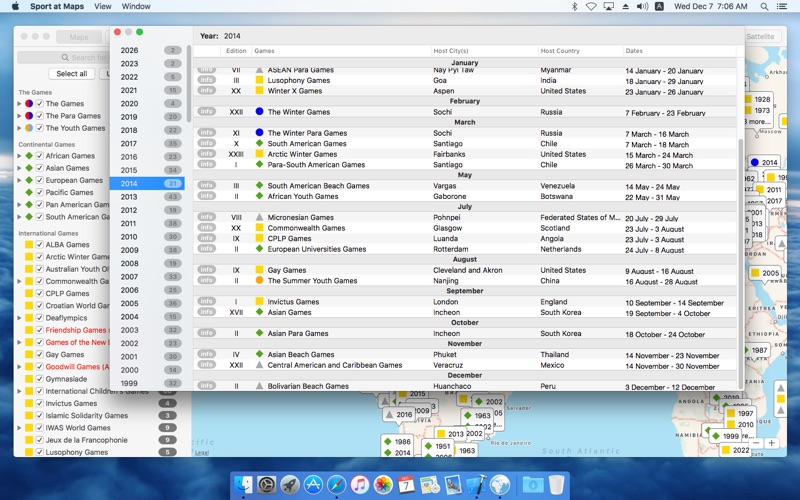Click the info button for Gay Games
Screen dimensions: 800x500
coord(206,269)
